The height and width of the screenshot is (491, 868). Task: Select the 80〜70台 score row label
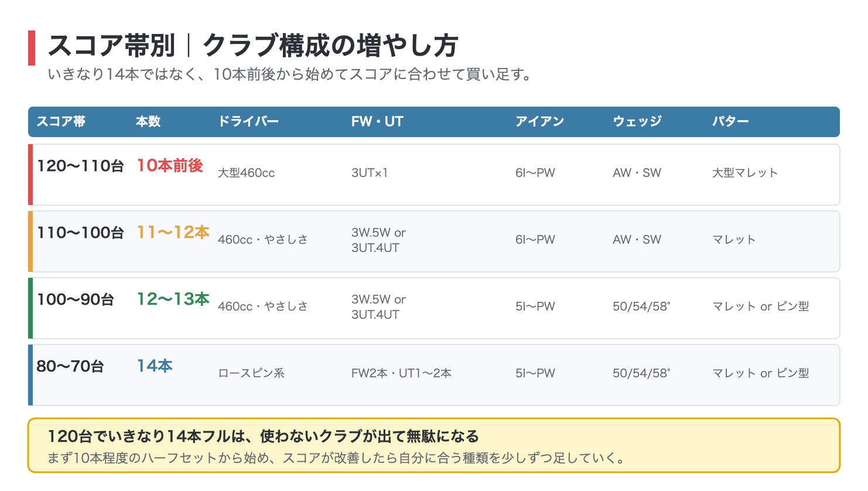pyautogui.click(x=70, y=366)
